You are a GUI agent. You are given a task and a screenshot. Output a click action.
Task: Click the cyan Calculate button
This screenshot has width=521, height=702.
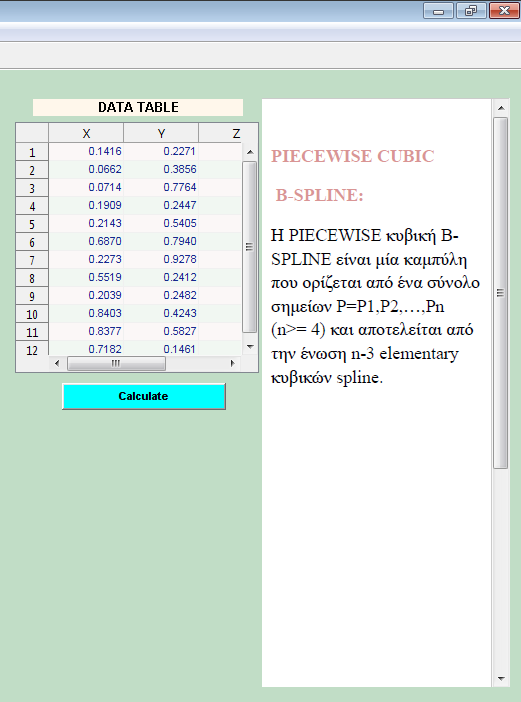tap(144, 396)
